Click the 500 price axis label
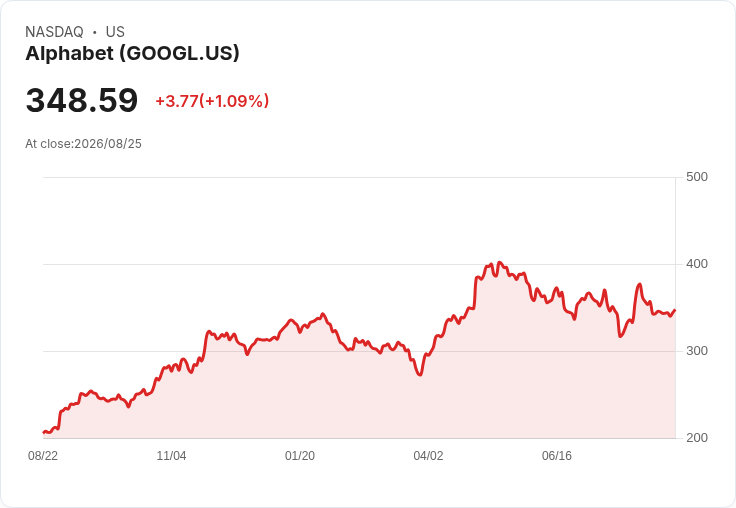Image resolution: width=736 pixels, height=508 pixels. [697, 177]
